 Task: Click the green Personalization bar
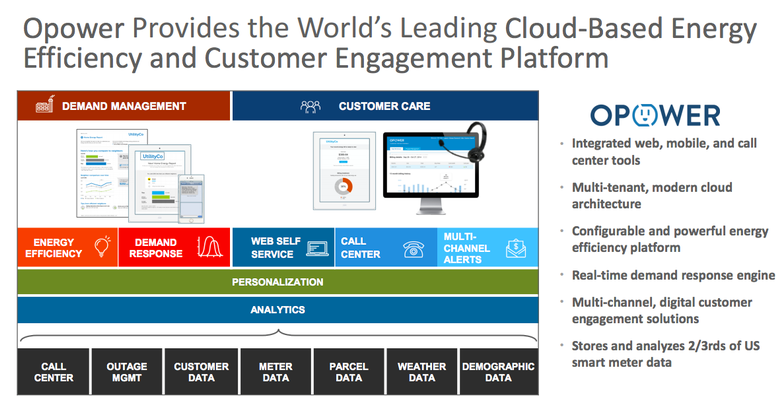pyautogui.click(x=278, y=282)
